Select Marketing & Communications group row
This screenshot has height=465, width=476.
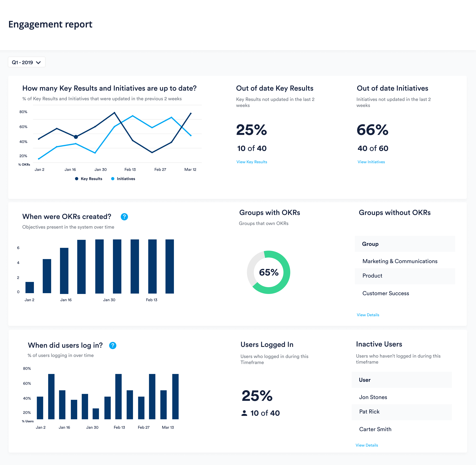click(400, 261)
